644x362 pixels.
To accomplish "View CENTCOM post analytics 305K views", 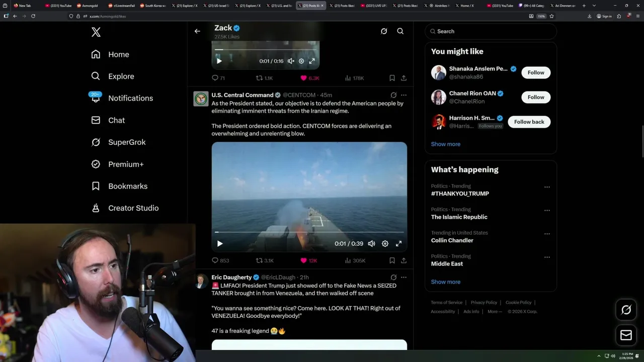I will click(355, 260).
